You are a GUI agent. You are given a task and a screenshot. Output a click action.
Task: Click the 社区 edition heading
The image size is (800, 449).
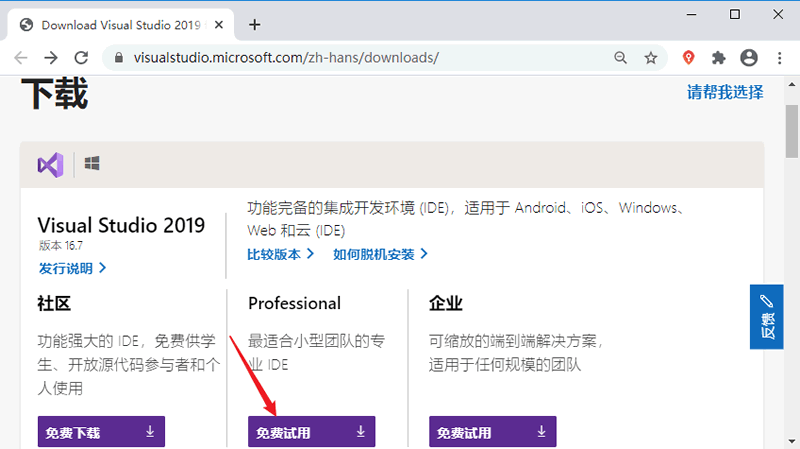[54, 304]
